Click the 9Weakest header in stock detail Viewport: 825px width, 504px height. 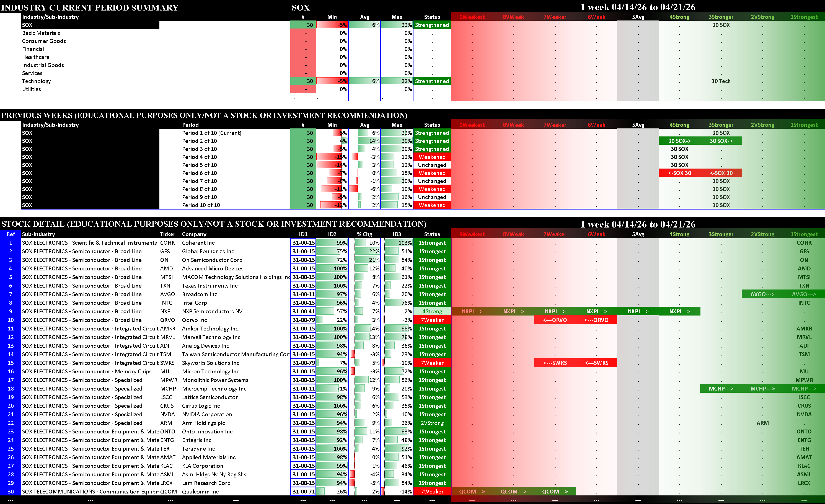(472, 234)
